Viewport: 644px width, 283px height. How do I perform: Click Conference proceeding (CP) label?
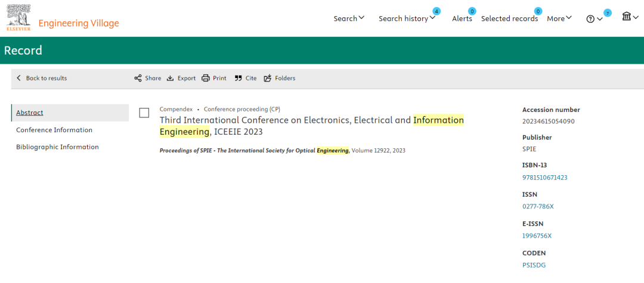coord(242,109)
